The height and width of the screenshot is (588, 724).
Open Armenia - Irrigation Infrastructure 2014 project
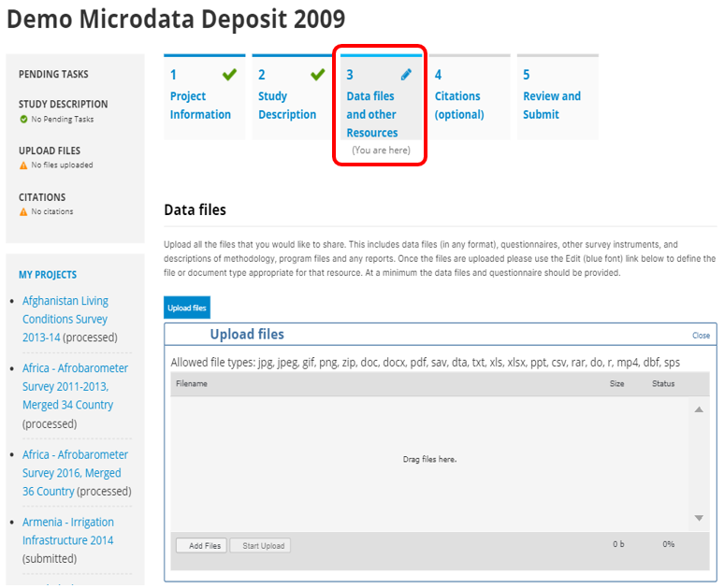click(68, 531)
